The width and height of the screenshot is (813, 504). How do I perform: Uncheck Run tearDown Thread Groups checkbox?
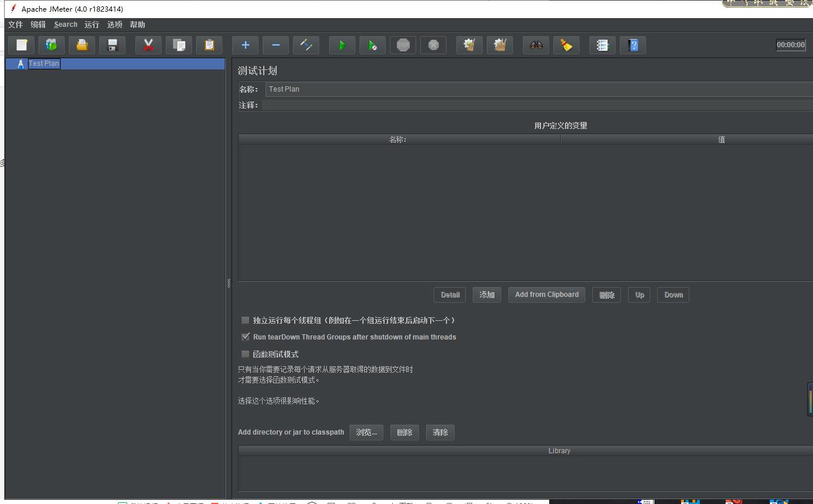point(246,337)
